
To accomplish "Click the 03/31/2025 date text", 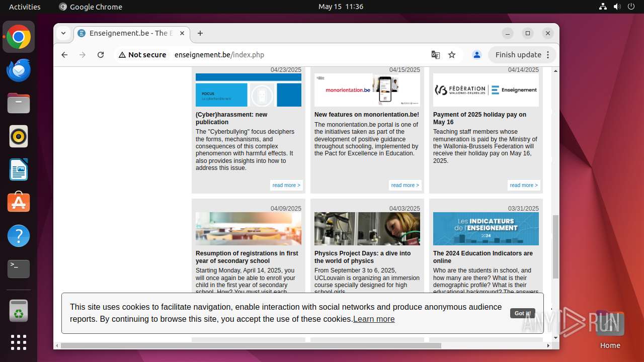I will pos(523,209).
